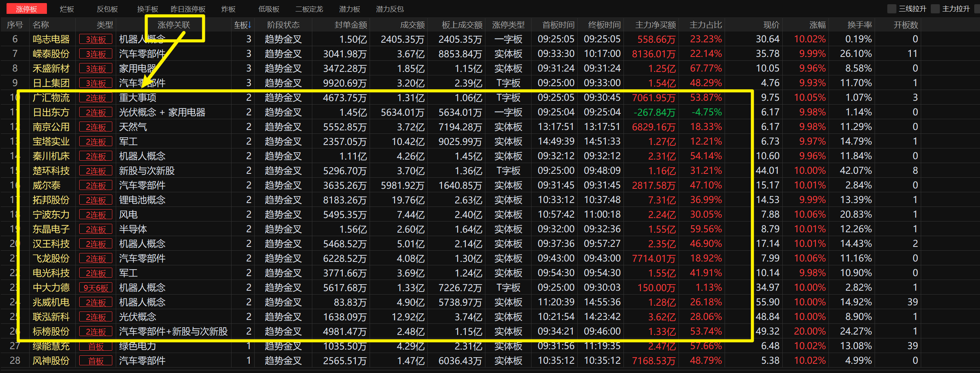Click 半导体 concept for 东晶电子
Image resolution: width=980 pixels, height=373 pixels.
[x=133, y=229]
